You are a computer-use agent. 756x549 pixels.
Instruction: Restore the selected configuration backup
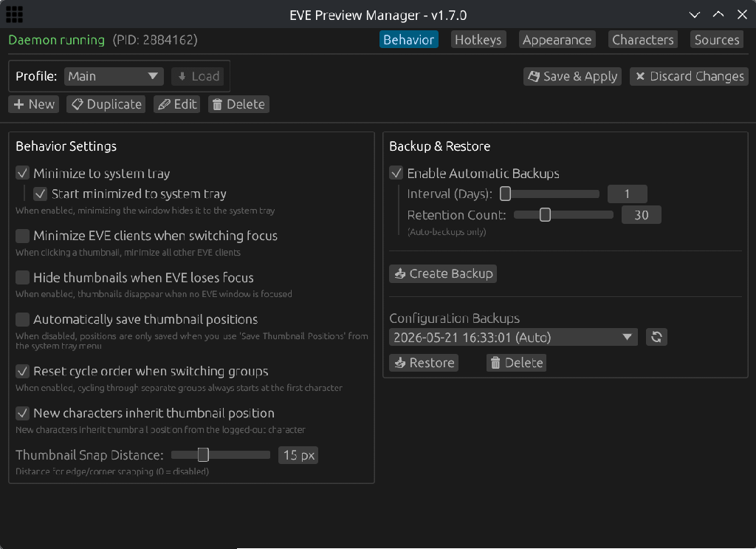pos(424,362)
